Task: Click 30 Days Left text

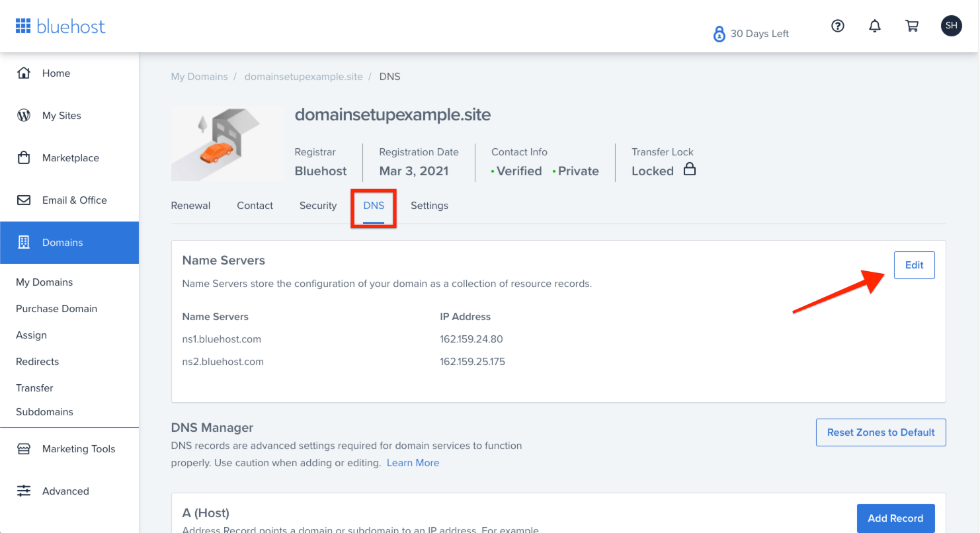Action: [x=759, y=34]
